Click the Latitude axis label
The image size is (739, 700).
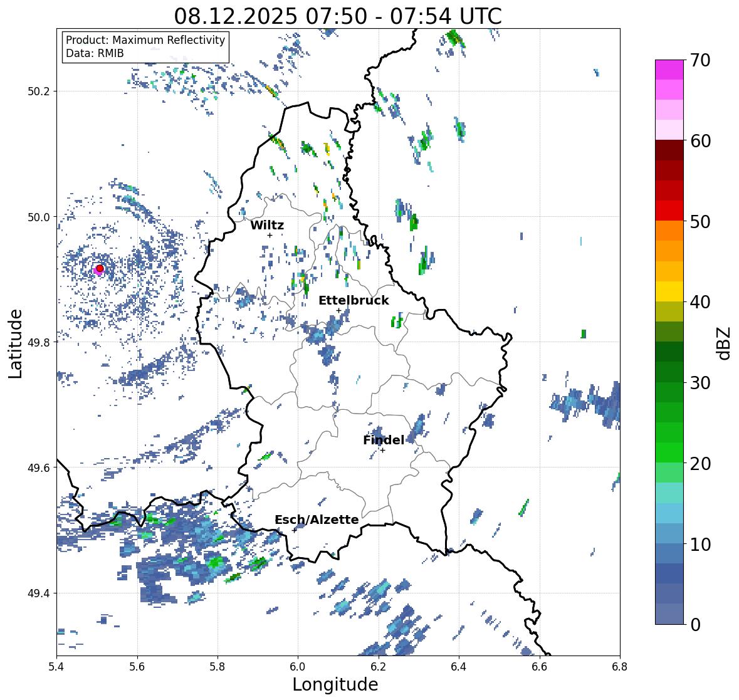[15, 343]
